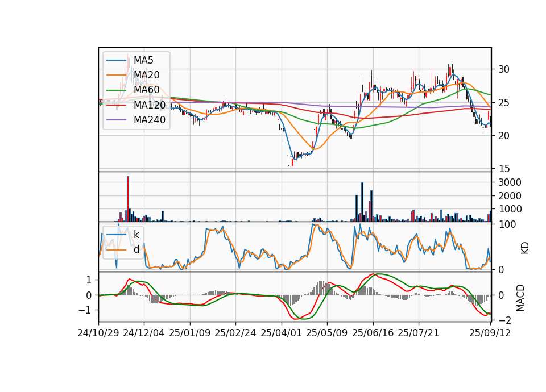Click the 25/07/21 date label
This screenshot has width=546, height=392.
[419, 333]
